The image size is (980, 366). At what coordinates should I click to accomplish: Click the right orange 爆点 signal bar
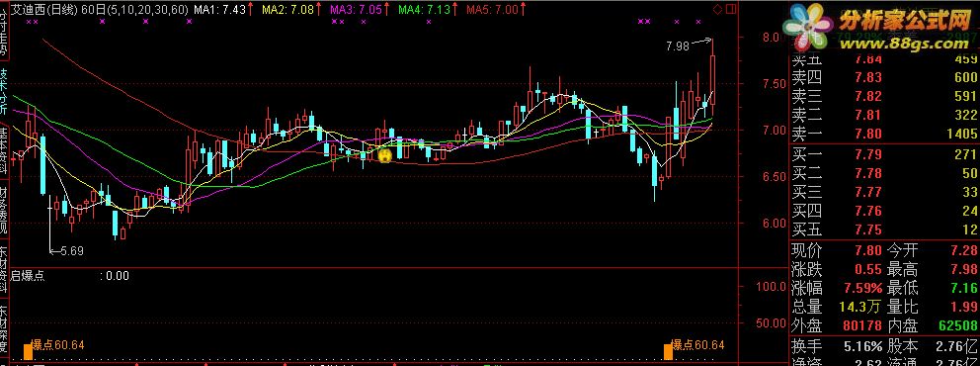(668, 351)
